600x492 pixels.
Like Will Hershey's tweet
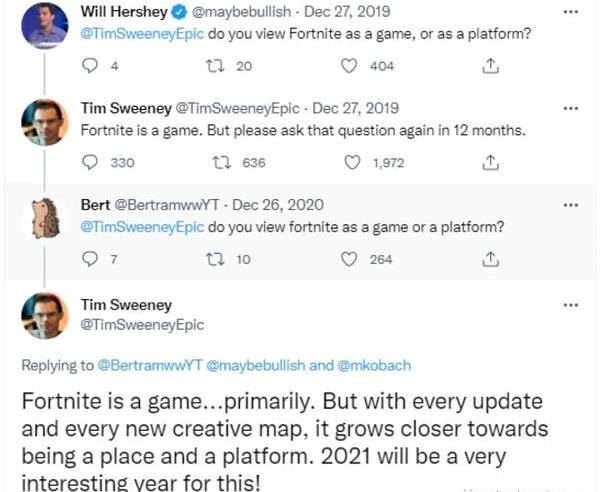point(349,67)
